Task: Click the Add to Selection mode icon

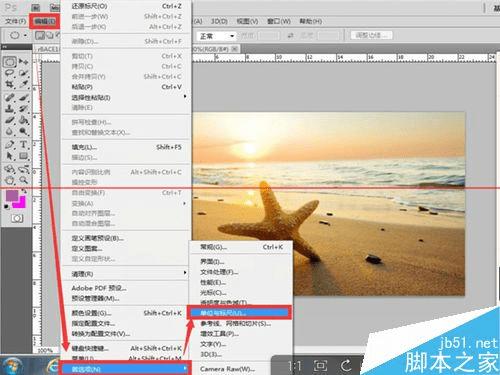Action: pos(49,35)
